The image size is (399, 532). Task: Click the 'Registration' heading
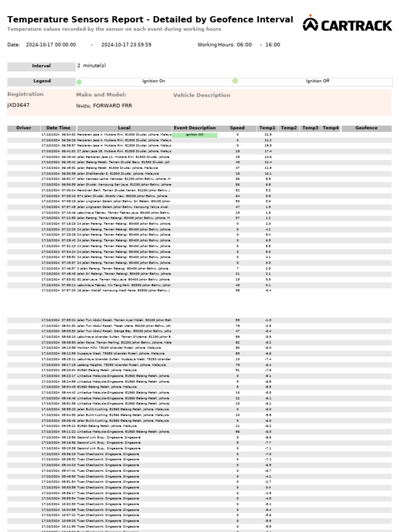tap(25, 95)
